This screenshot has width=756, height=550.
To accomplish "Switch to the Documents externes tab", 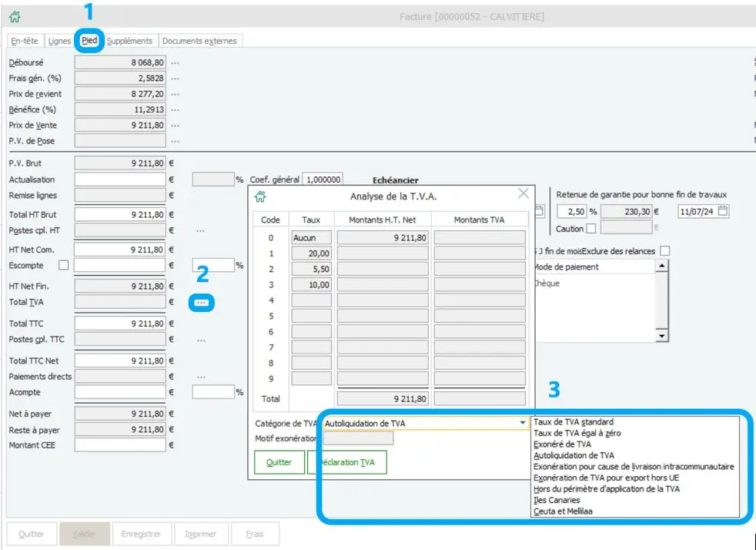I will pos(199,41).
